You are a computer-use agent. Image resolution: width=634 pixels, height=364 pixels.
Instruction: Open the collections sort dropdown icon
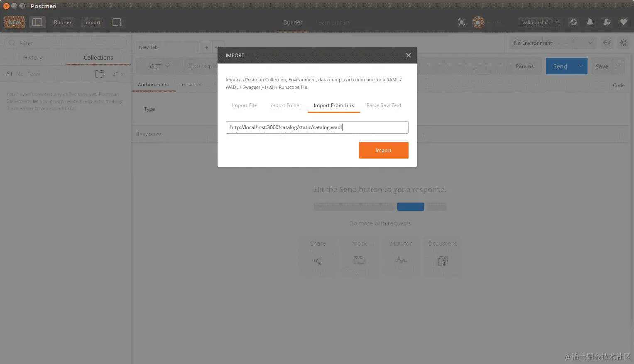[x=118, y=74]
